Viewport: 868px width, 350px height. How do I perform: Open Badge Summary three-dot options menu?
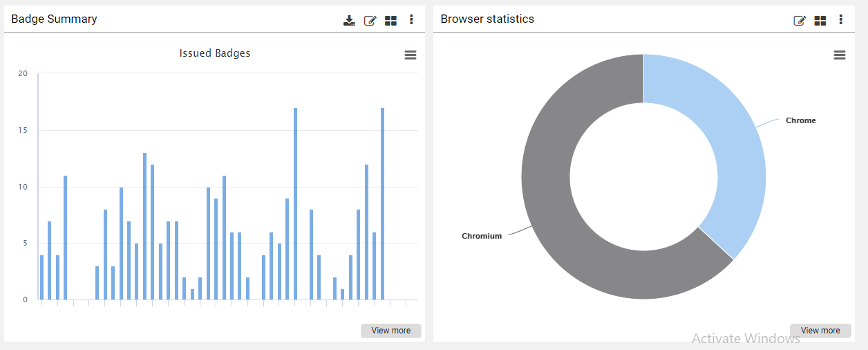411,19
